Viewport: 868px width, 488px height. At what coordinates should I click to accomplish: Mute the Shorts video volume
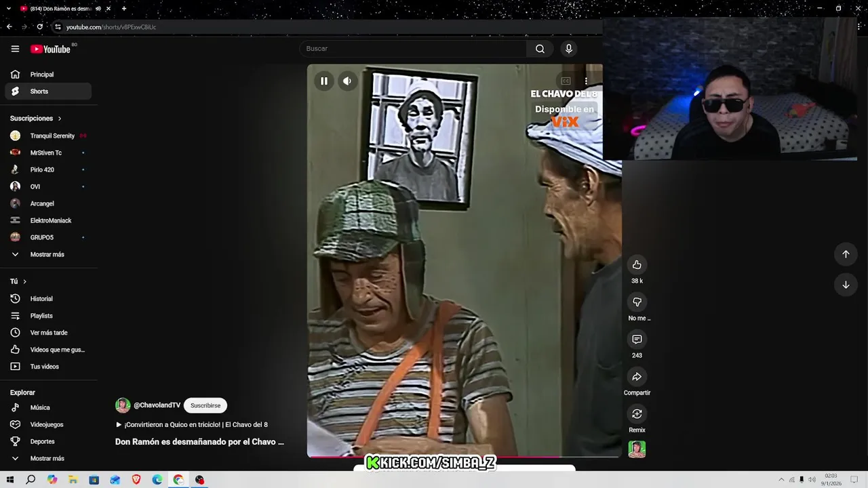click(347, 81)
